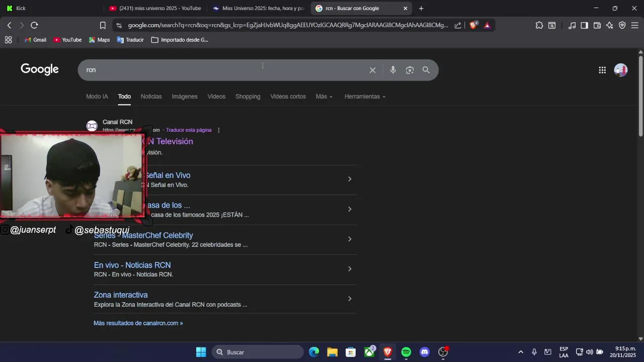Open the Google account avatar

[x=621, y=70]
